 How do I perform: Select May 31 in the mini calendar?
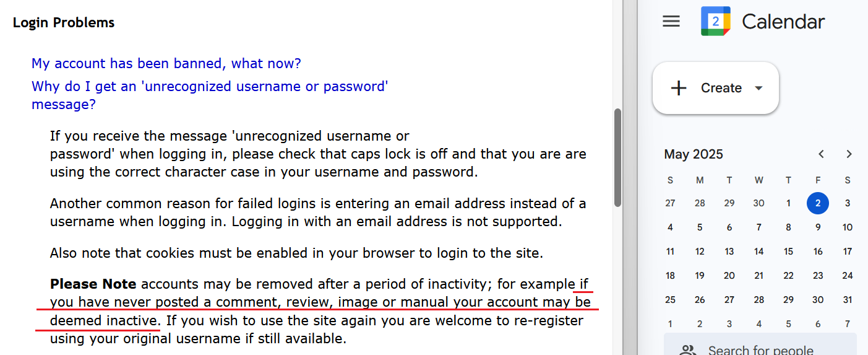pyautogui.click(x=848, y=300)
